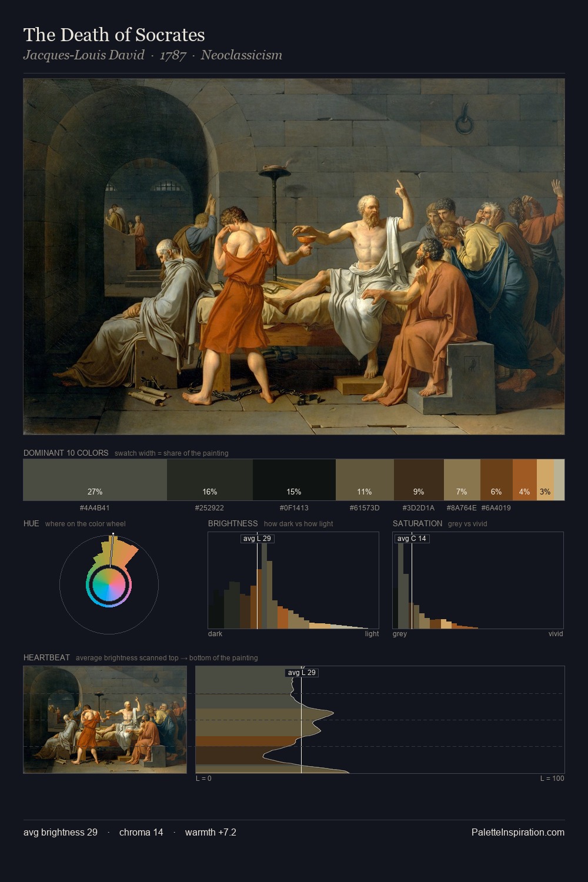Pick the 11% olive-brown swatch
Image resolution: width=588 pixels, height=882 pixels.
click(365, 480)
